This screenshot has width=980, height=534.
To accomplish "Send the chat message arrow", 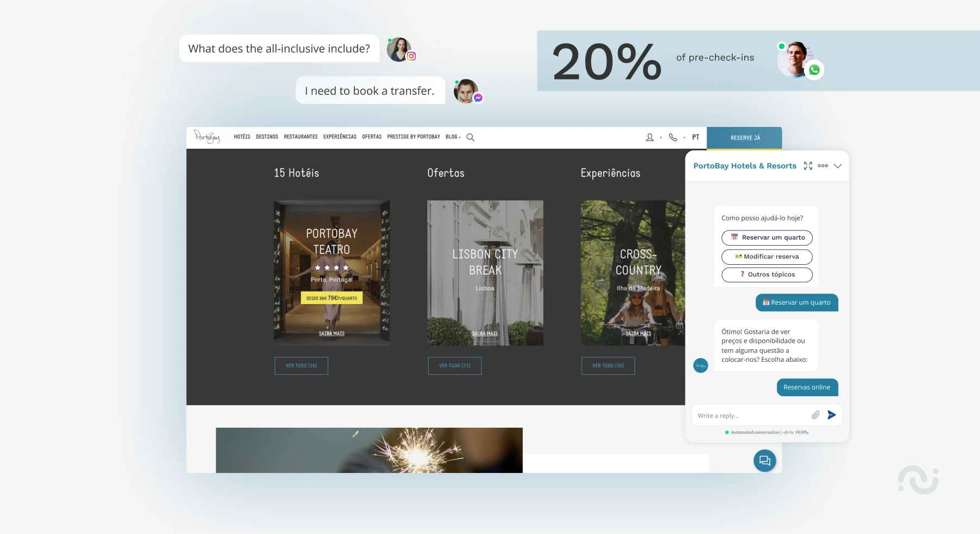I will click(831, 415).
